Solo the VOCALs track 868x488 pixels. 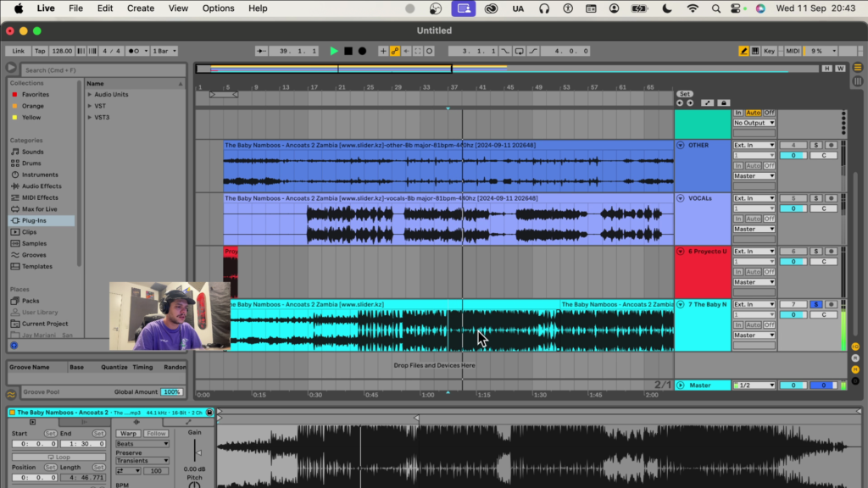pos(816,198)
